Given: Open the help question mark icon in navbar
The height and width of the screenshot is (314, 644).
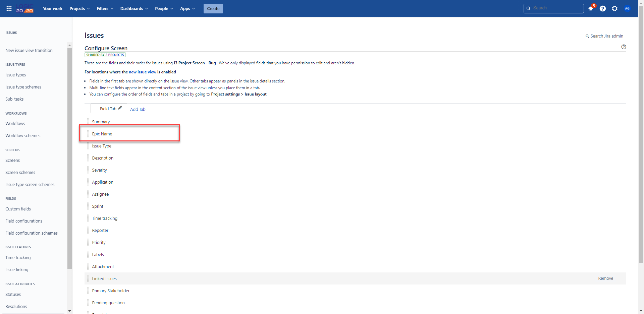Looking at the screenshot, I should click(603, 8).
